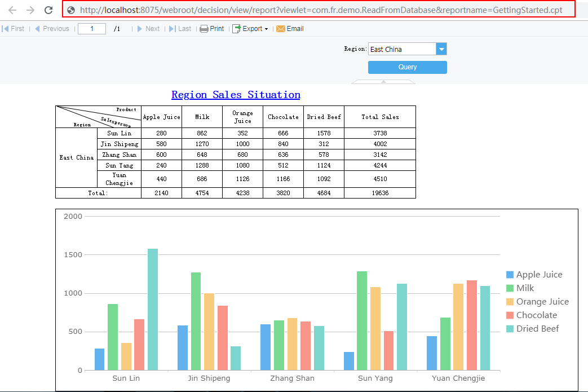Reload the page with refresh icon
Image resolution: width=588 pixels, height=392 pixels.
48,10
